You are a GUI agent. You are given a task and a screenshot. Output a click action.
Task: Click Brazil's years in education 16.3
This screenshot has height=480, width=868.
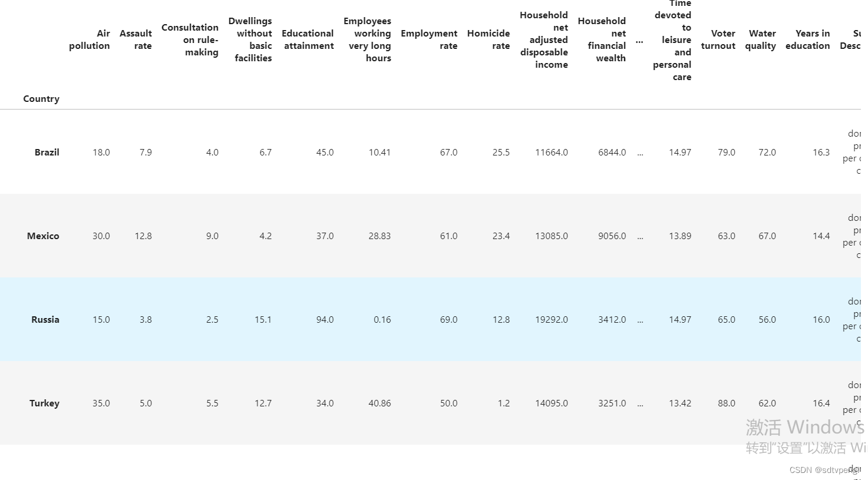click(821, 152)
